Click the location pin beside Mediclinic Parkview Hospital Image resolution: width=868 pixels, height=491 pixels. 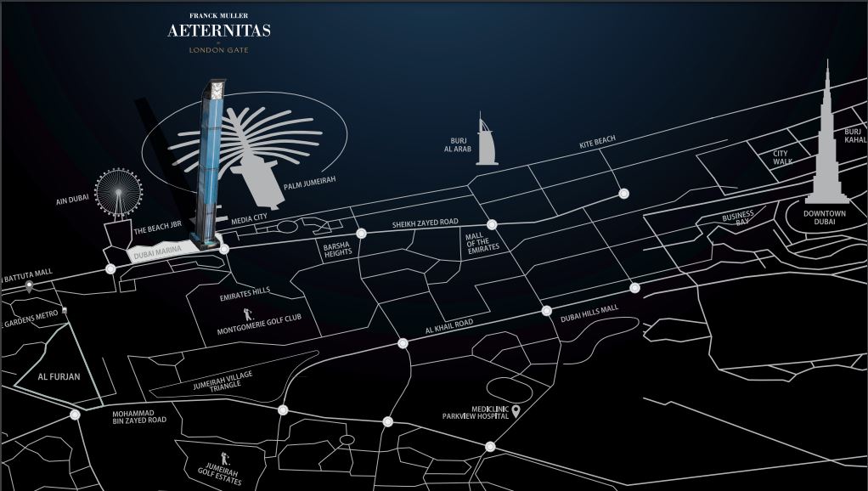(516, 411)
